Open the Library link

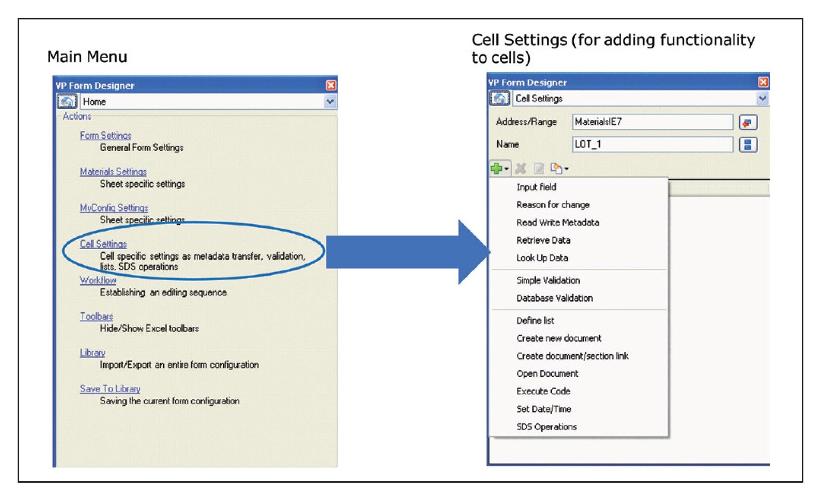[x=92, y=353]
